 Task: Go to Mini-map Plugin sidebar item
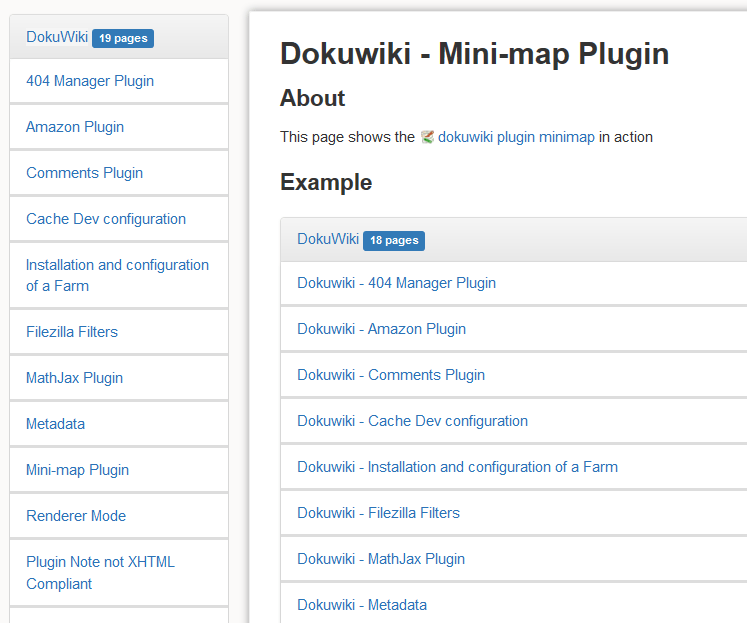coord(77,470)
